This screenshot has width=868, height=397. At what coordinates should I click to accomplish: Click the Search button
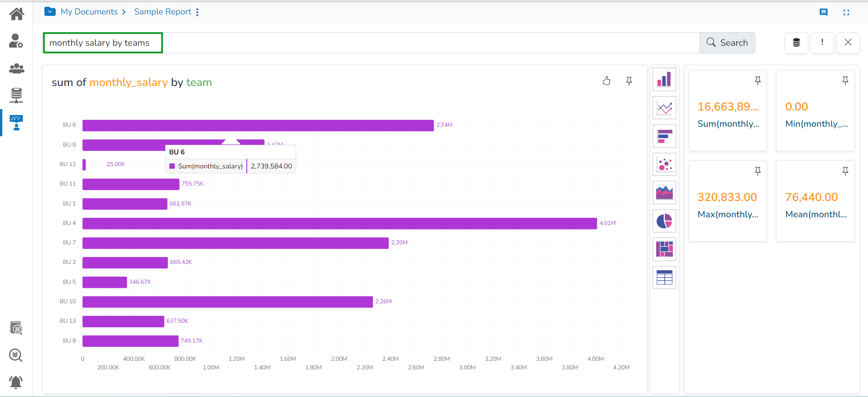(x=727, y=43)
